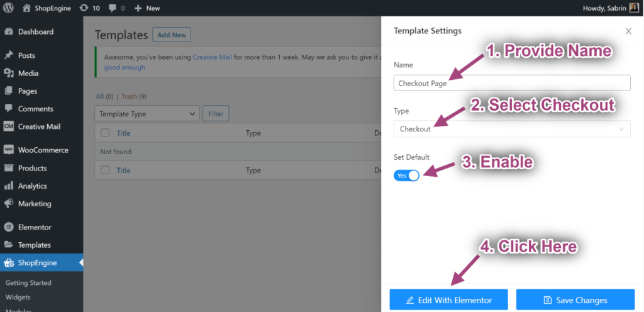This screenshot has width=644, height=312.
Task: Check the select-all box in table footer
Action: coord(105,170)
